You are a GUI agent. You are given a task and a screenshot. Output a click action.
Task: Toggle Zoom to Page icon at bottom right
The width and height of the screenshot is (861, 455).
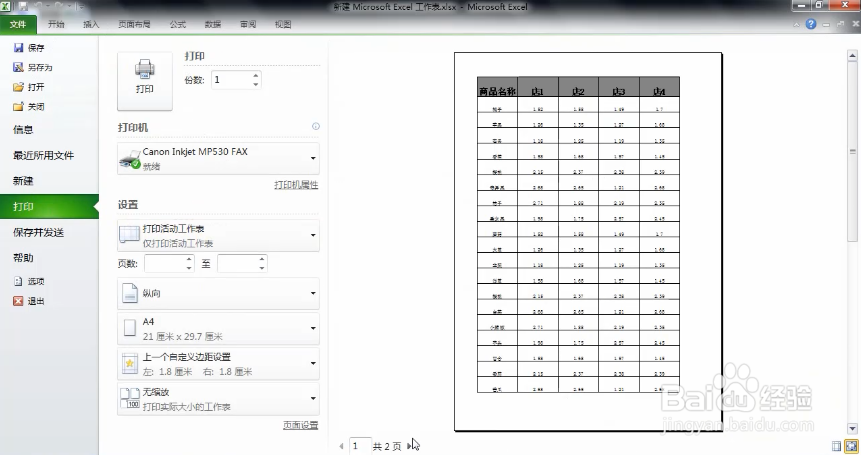click(851, 446)
